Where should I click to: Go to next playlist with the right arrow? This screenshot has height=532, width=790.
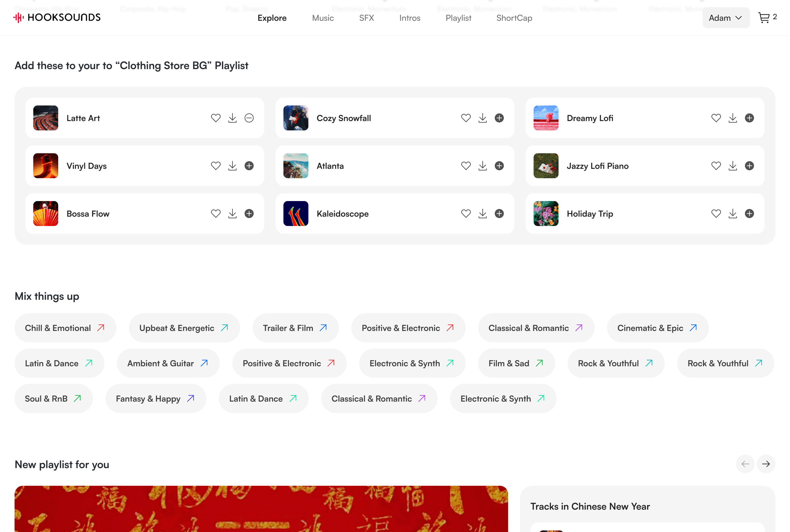click(766, 464)
